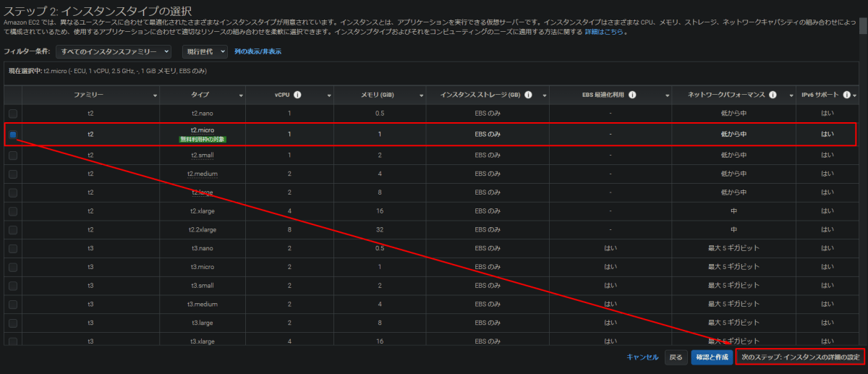Click 低から中 in the t2.small row
The image size is (868, 374).
[x=733, y=155]
